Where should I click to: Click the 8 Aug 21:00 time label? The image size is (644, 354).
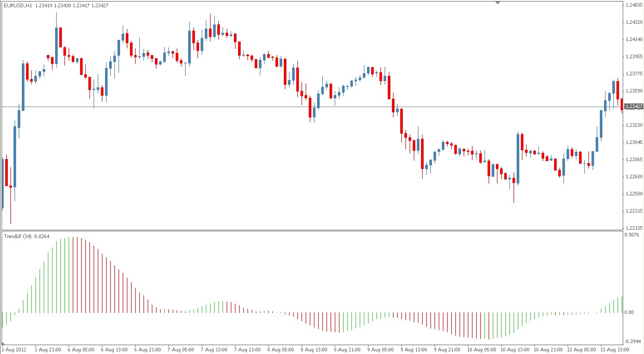(347, 350)
